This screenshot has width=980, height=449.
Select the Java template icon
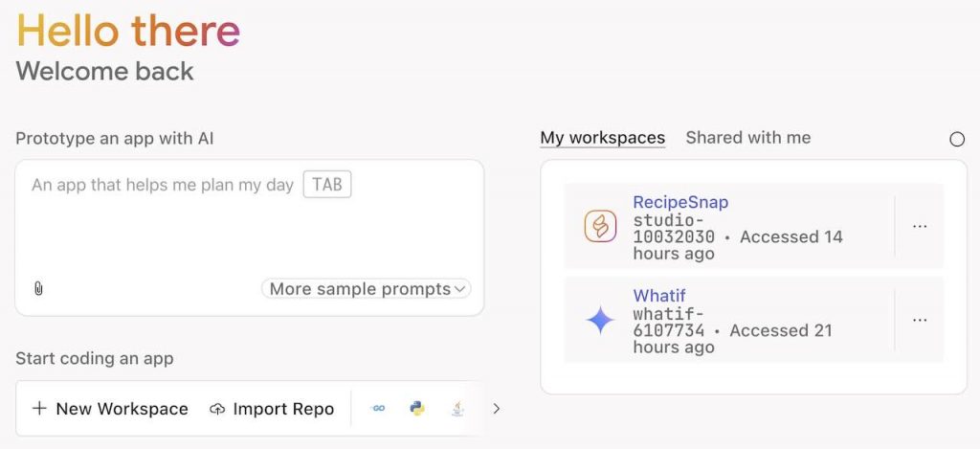457,409
